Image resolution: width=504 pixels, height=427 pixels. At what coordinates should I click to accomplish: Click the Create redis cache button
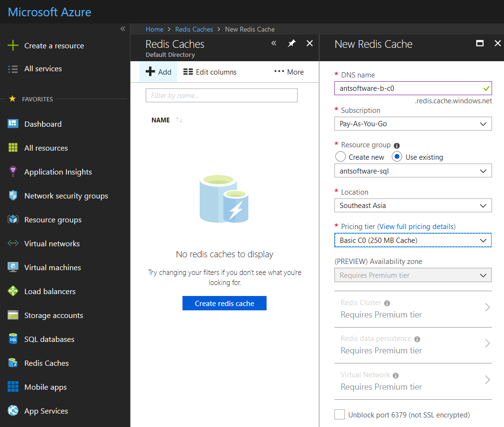[225, 303]
